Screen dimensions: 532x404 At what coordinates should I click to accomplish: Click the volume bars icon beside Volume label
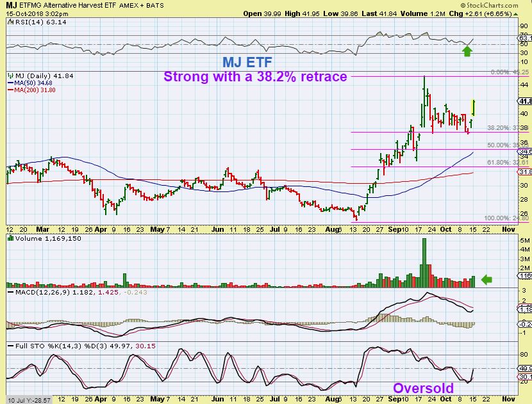pyautogui.click(x=11, y=238)
